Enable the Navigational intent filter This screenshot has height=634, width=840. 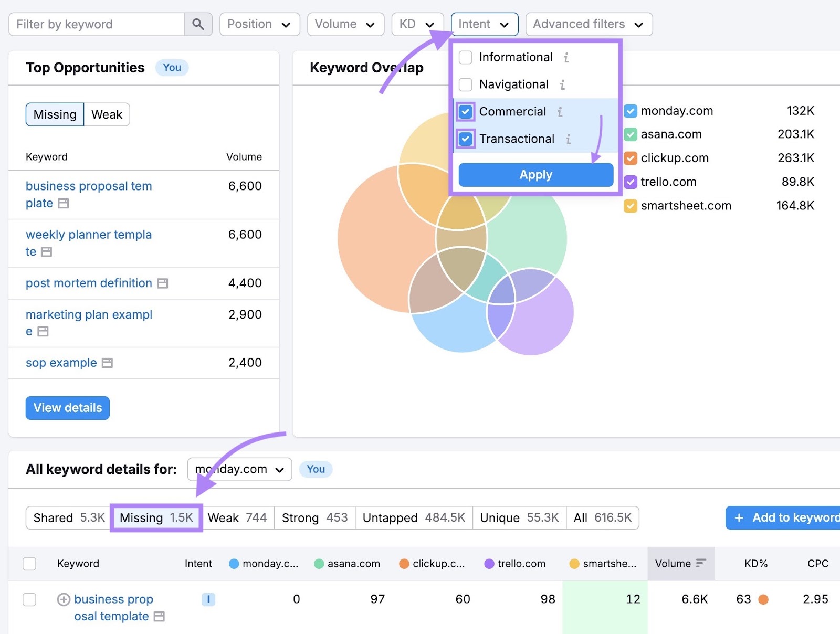tap(465, 84)
